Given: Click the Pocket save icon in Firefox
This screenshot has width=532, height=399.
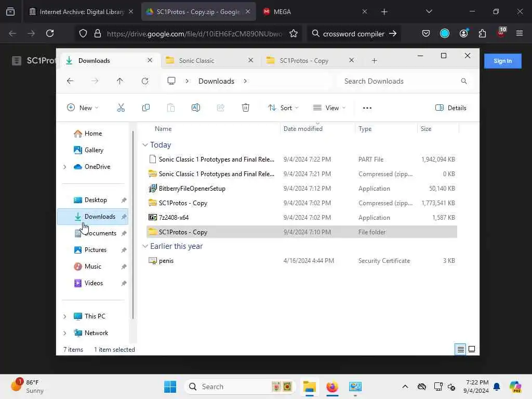Looking at the screenshot, I should click(426, 34).
